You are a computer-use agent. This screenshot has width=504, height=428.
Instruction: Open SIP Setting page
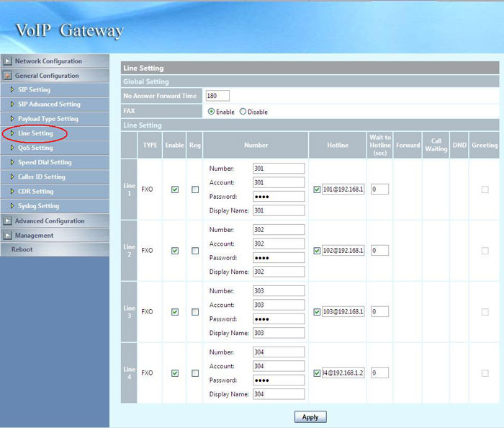tap(34, 90)
